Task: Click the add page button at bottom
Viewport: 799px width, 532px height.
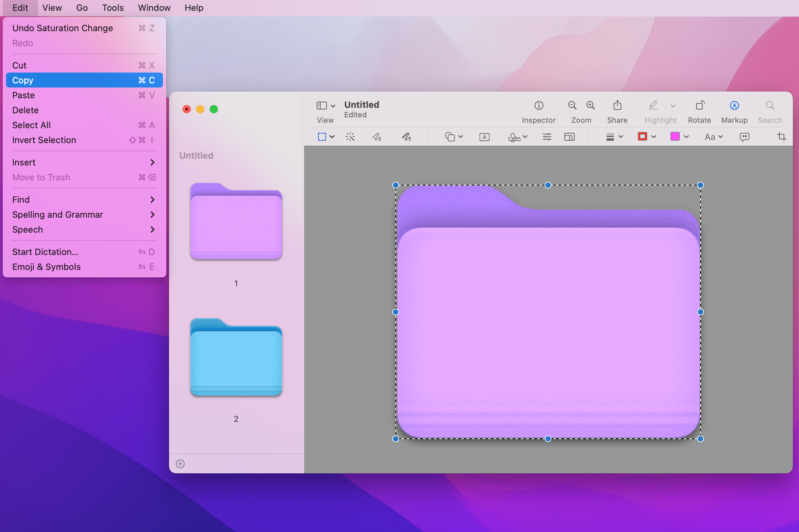Action: (x=180, y=464)
